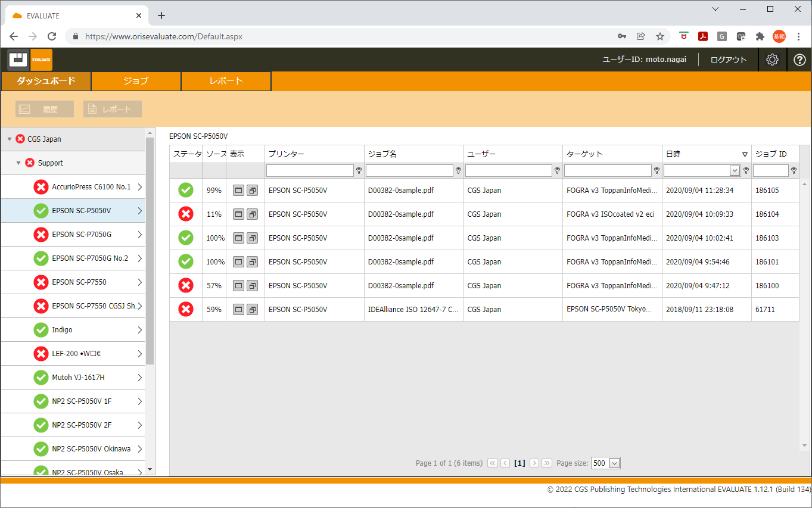This screenshot has width=812, height=508.
Task: Open the Page size dropdown
Action: point(615,463)
